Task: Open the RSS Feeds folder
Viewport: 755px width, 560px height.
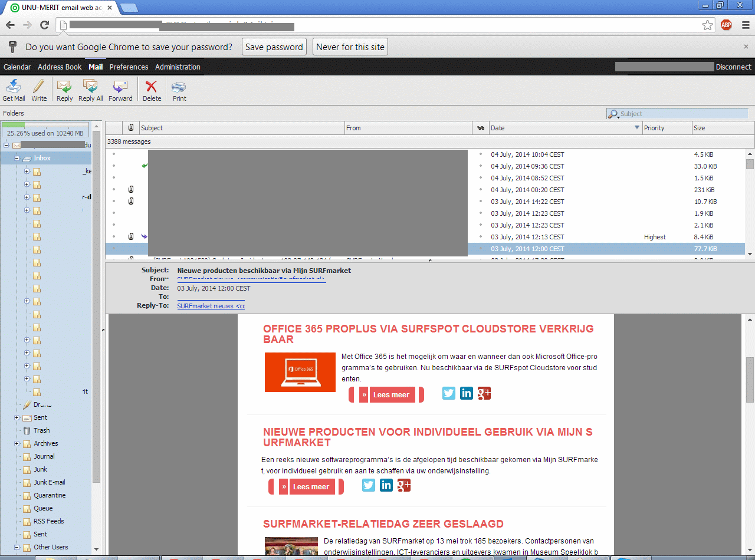Action: click(x=48, y=522)
